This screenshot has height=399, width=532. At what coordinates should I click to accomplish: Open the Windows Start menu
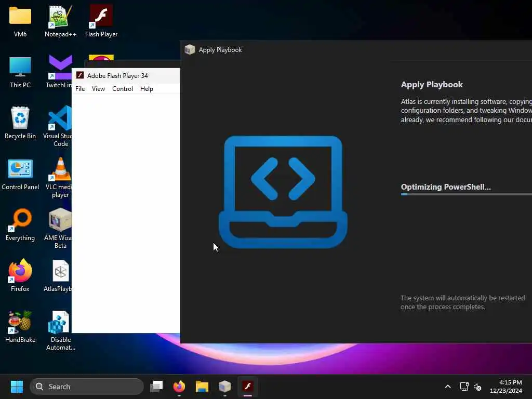click(17, 387)
